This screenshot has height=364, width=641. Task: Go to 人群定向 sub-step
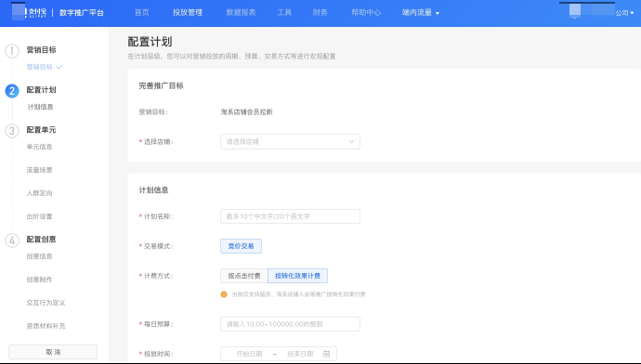pos(40,193)
